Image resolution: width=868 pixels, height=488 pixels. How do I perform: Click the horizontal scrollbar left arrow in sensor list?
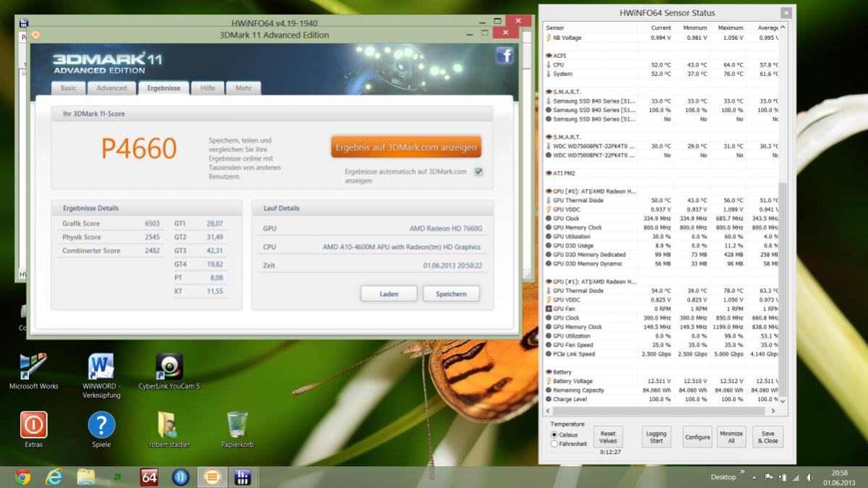point(548,411)
